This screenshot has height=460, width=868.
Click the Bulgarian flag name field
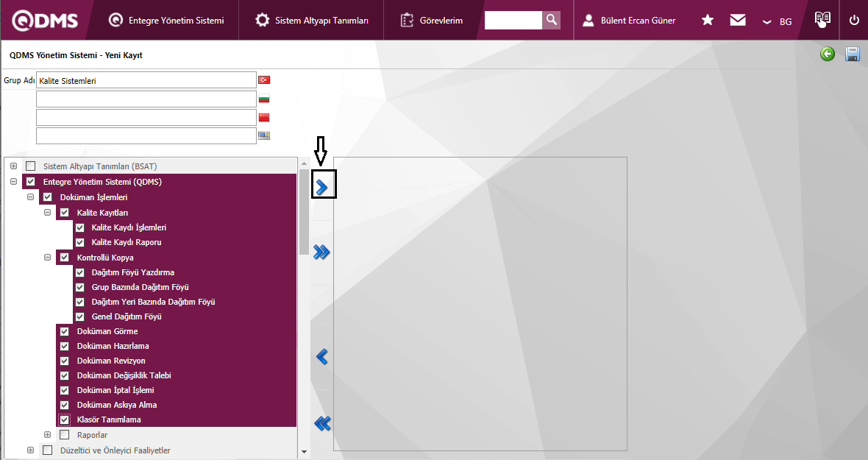(146, 99)
